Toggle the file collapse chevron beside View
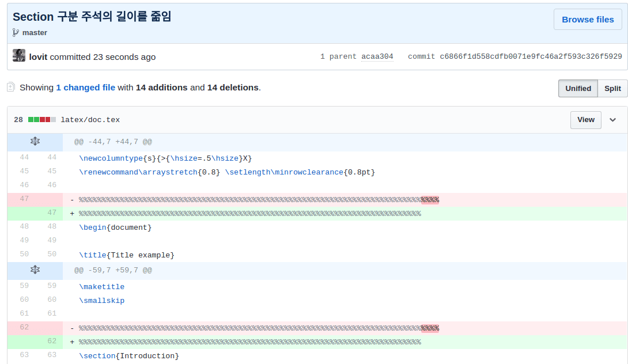The height and width of the screenshot is (364, 628). (612, 120)
